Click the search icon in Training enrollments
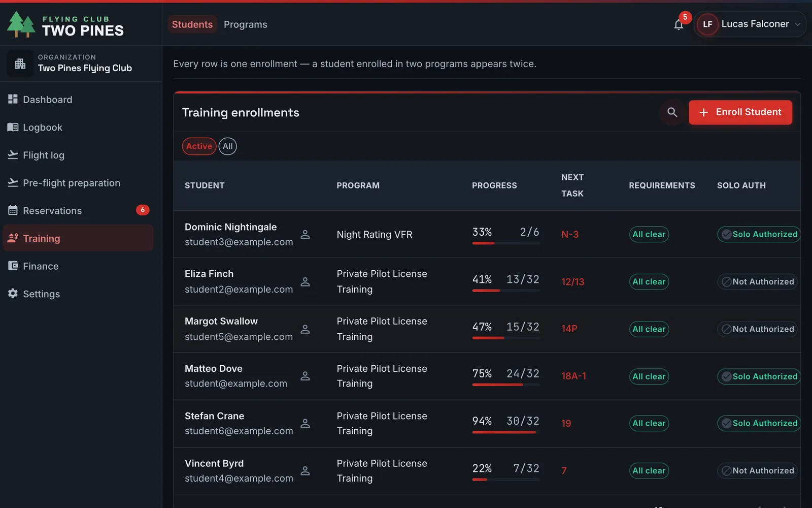Viewport: 812px width, 508px height. [672, 112]
